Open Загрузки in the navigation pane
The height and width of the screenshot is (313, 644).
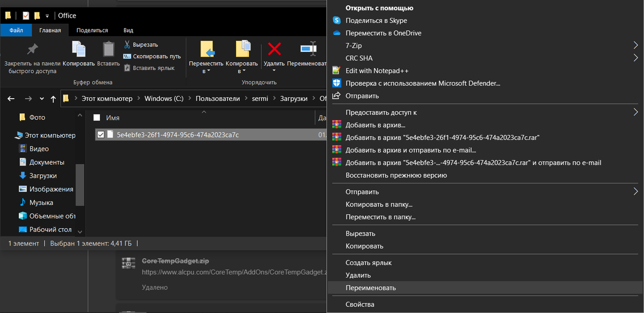43,176
